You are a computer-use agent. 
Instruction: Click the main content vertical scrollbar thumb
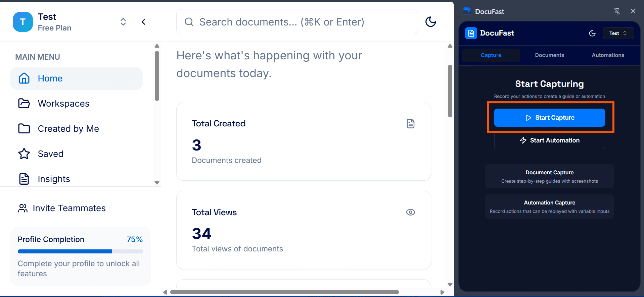[450, 91]
